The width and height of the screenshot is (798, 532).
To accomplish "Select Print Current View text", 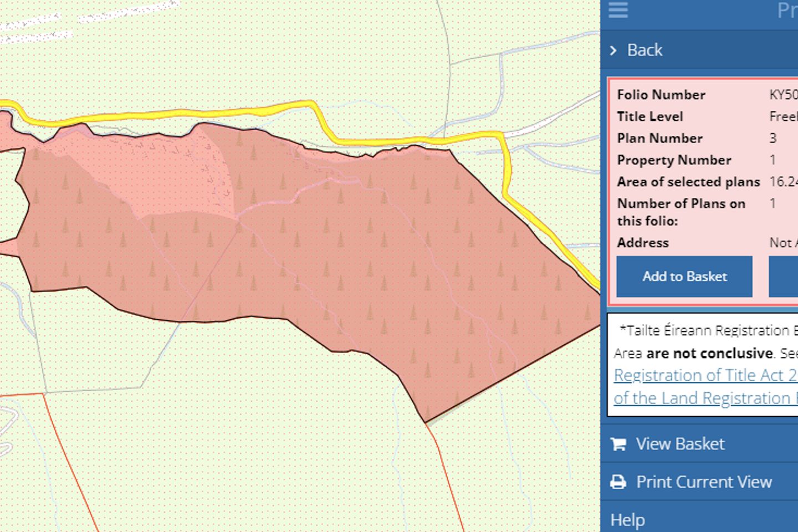I will point(704,482).
